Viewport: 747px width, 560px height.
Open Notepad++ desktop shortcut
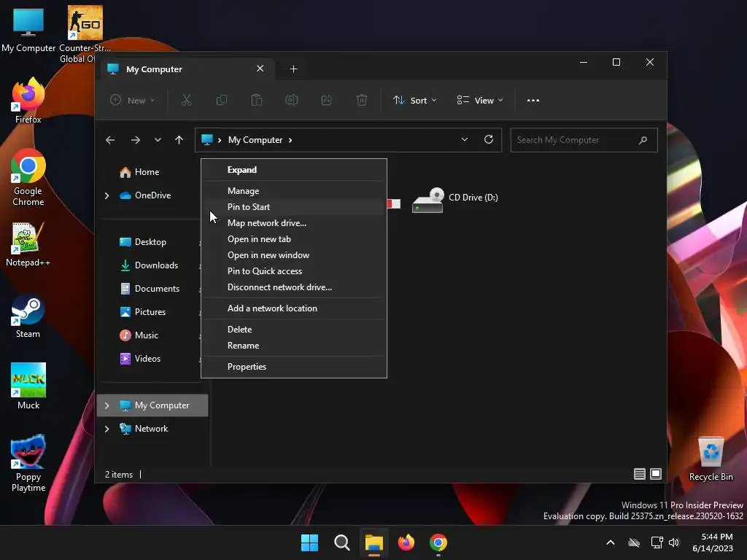[28, 244]
